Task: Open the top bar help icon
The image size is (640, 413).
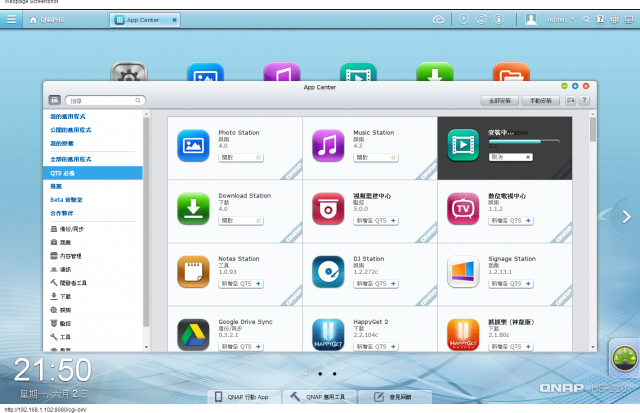Action: tap(600, 19)
